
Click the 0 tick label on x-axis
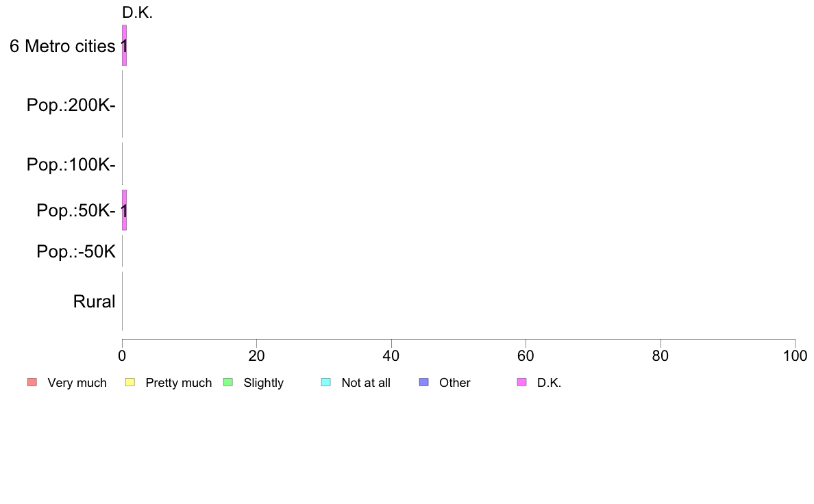coord(122,356)
